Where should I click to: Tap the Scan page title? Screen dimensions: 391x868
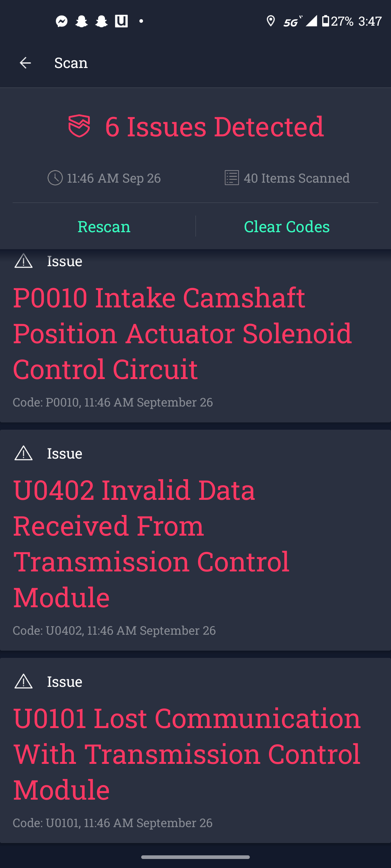click(71, 63)
